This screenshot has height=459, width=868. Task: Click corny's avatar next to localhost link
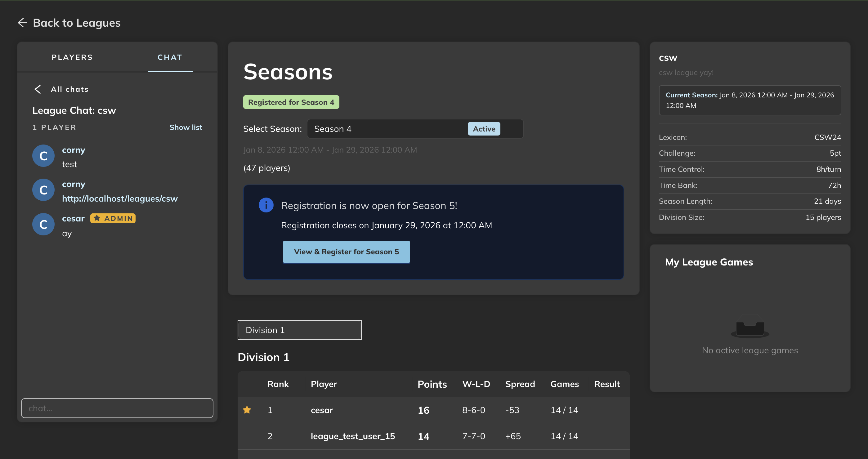click(43, 190)
